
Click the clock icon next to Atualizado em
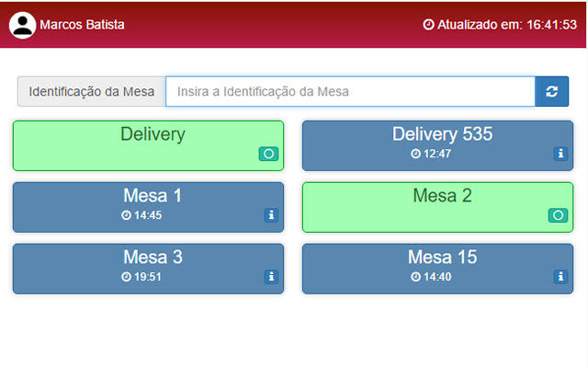pyautogui.click(x=428, y=25)
